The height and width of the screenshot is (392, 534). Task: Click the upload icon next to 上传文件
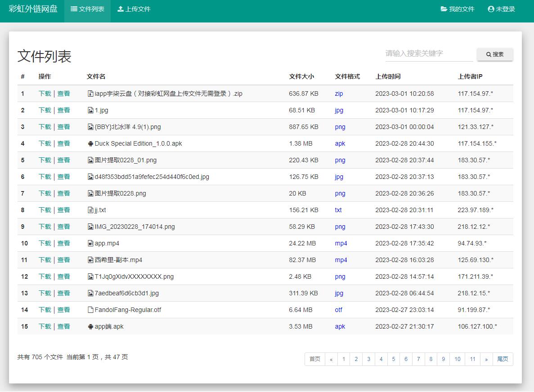[121, 8]
